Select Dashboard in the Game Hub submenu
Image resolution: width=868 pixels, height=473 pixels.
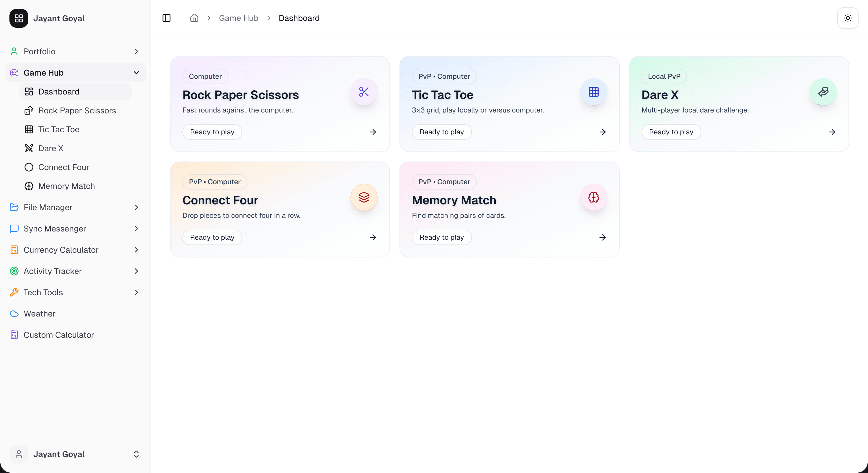(76, 92)
